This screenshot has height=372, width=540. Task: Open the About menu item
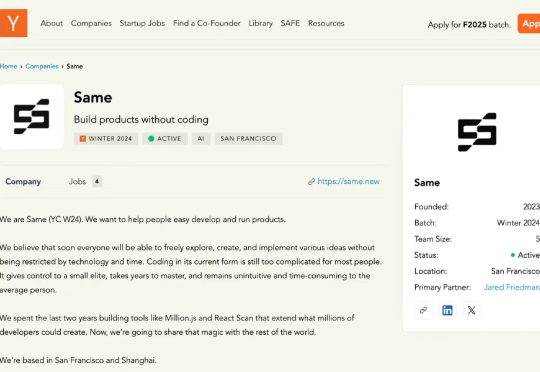(x=52, y=23)
